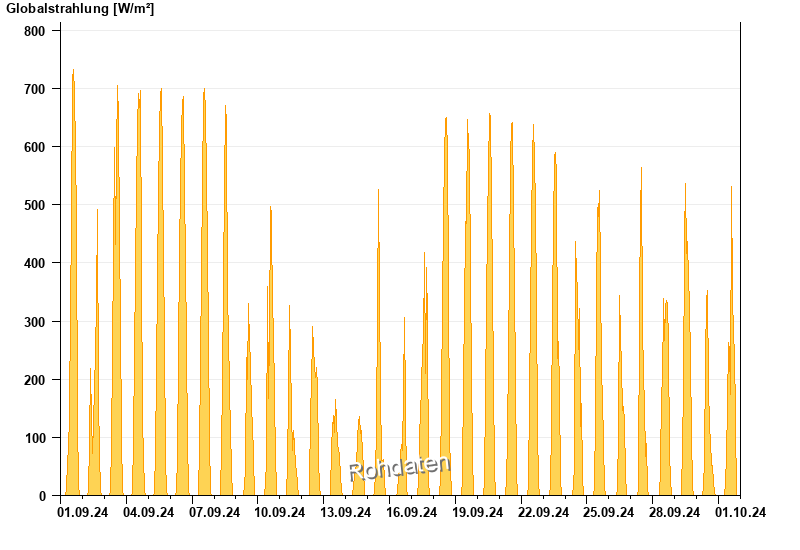Click the date label "13.09.24"
The height and width of the screenshot is (550, 800).
pyautogui.click(x=345, y=512)
